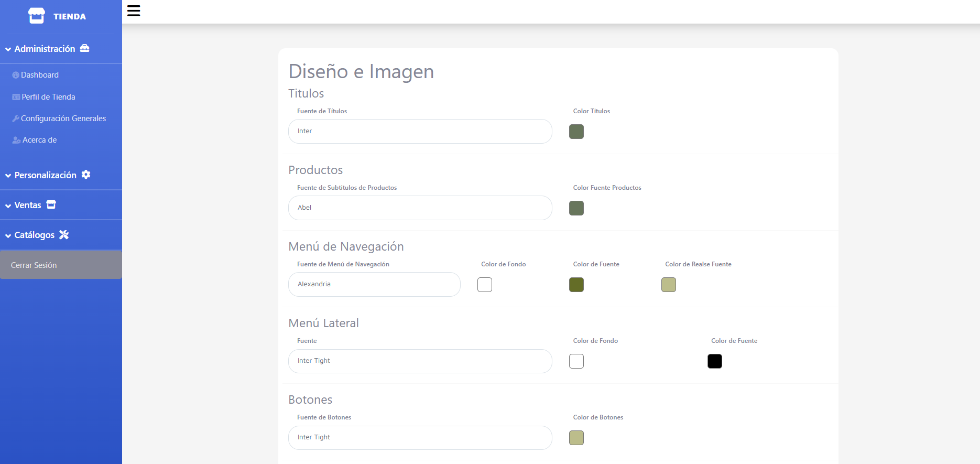Click the Fuente de Titulos input field
The height and width of the screenshot is (464, 980).
[420, 131]
